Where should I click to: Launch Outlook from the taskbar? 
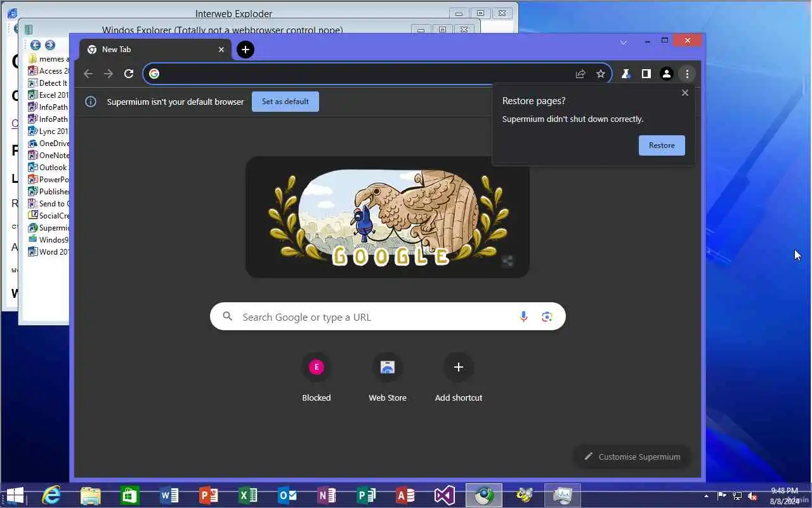pyautogui.click(x=287, y=495)
